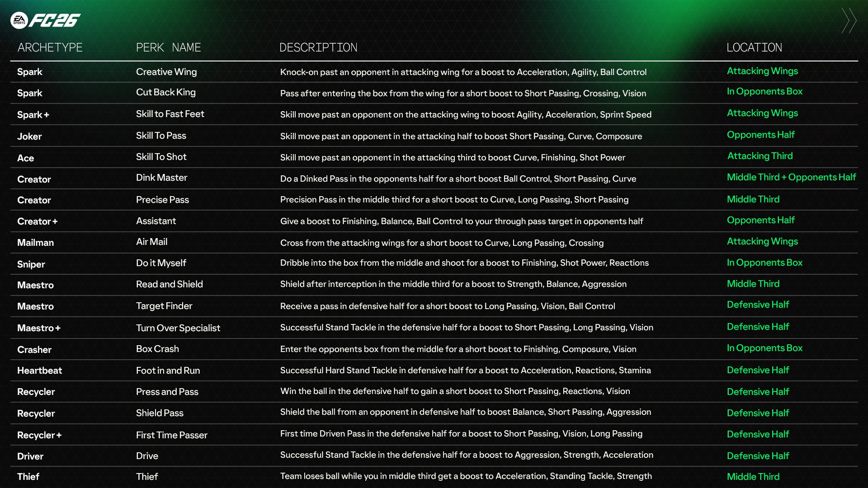
Task: Select the PERK NAME column header
Action: click(x=168, y=47)
